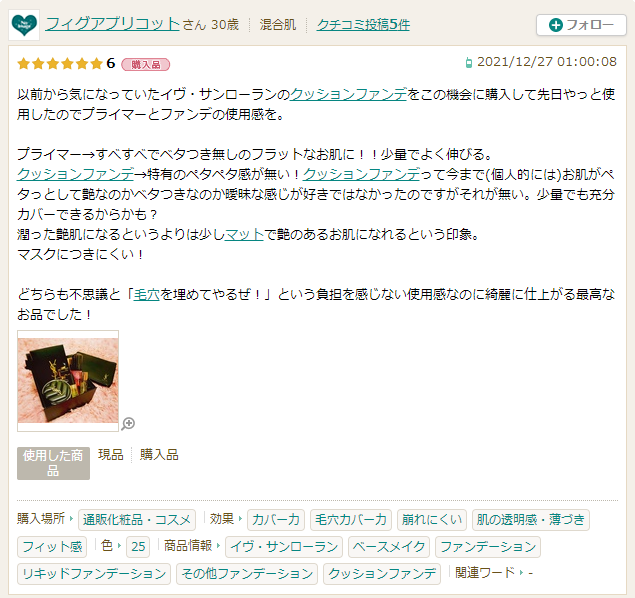Open the イヴ・サンローラン brand tag
Screen dimensions: 635x598
pos(284,547)
